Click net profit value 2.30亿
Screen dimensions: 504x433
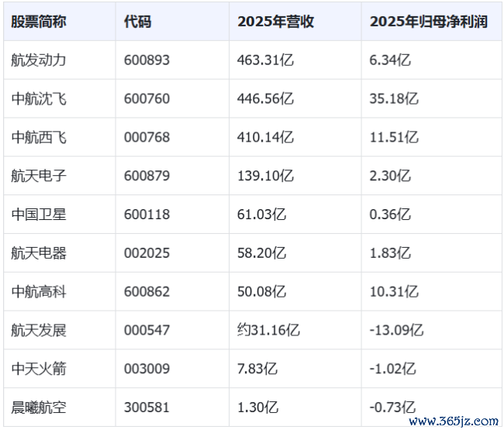[x=390, y=176]
